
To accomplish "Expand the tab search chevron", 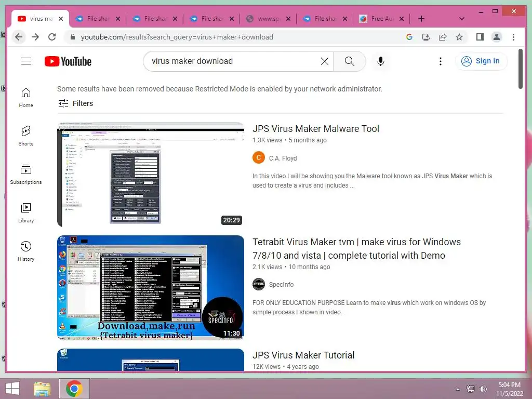I will [461, 19].
